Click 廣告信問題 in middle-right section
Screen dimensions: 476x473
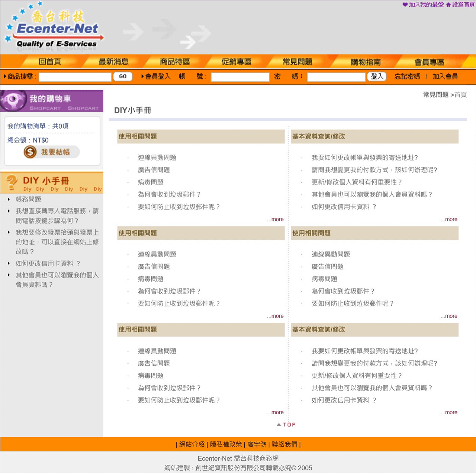point(327,266)
